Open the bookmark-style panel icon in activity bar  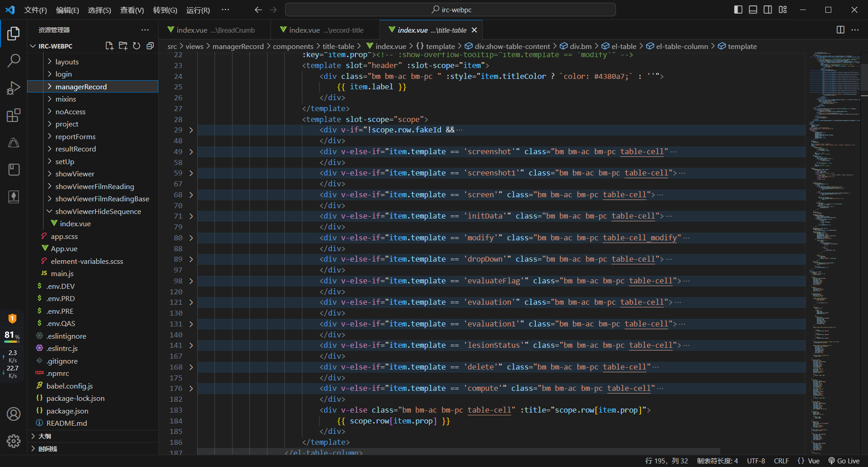tap(14, 170)
